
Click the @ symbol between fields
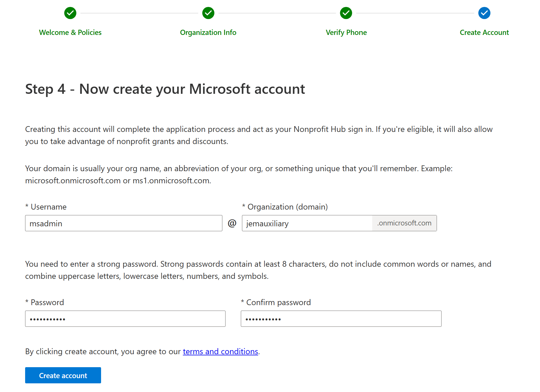click(x=232, y=223)
